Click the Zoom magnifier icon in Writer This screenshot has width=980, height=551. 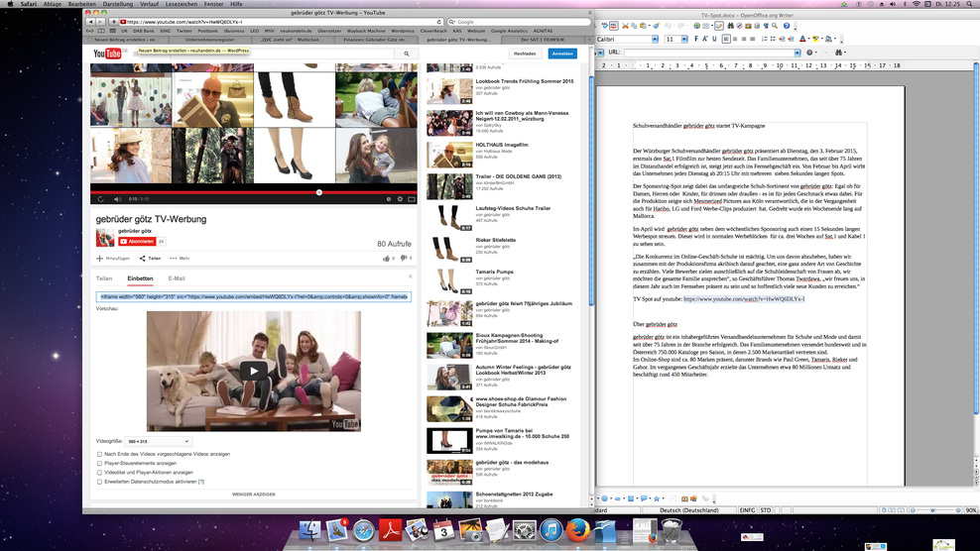pyautogui.click(x=775, y=26)
